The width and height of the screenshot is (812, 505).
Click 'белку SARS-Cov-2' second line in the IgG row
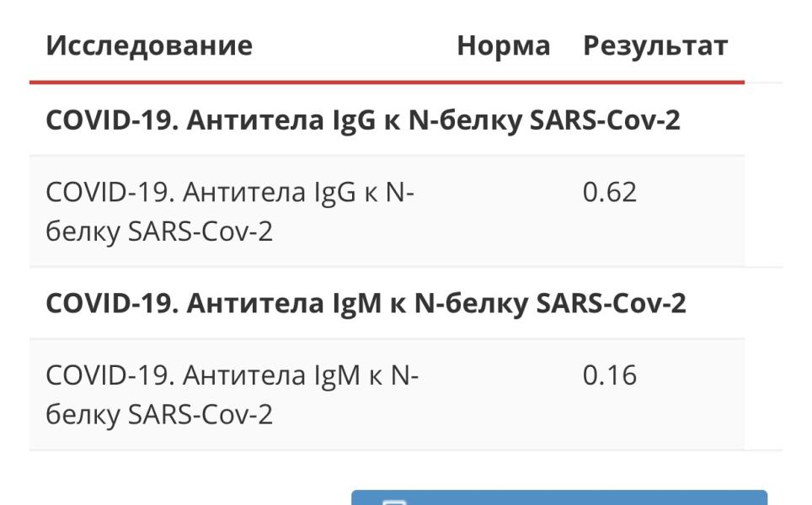[159, 231]
